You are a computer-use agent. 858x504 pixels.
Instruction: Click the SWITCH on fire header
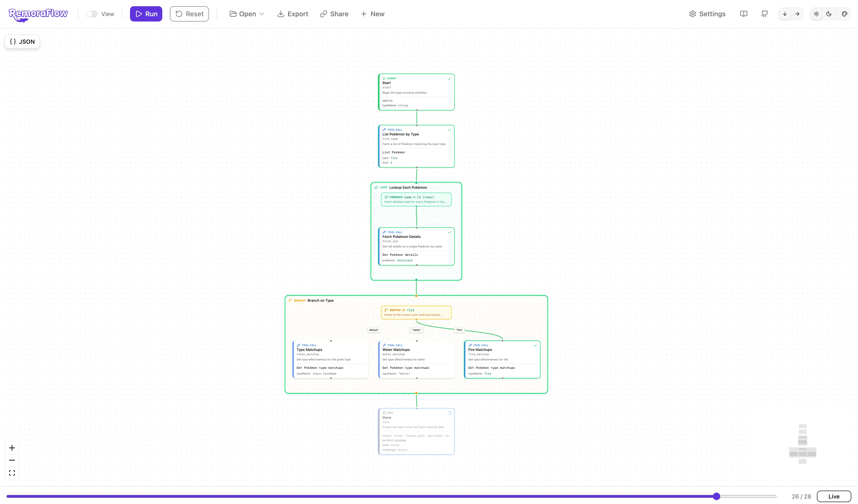coord(416,312)
